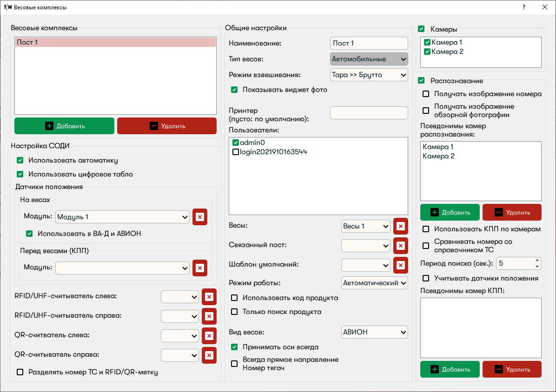Click the Наименование text field
The width and height of the screenshot is (556, 392).
click(x=369, y=43)
